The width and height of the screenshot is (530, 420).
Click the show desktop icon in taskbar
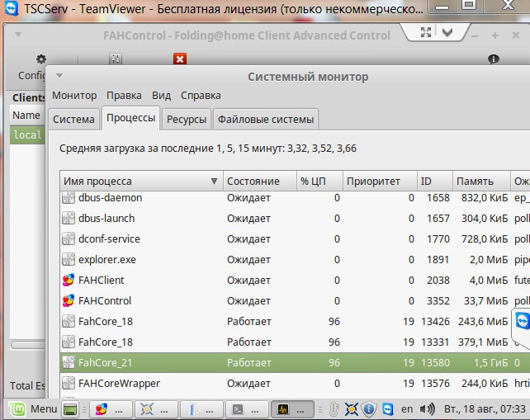point(70,409)
